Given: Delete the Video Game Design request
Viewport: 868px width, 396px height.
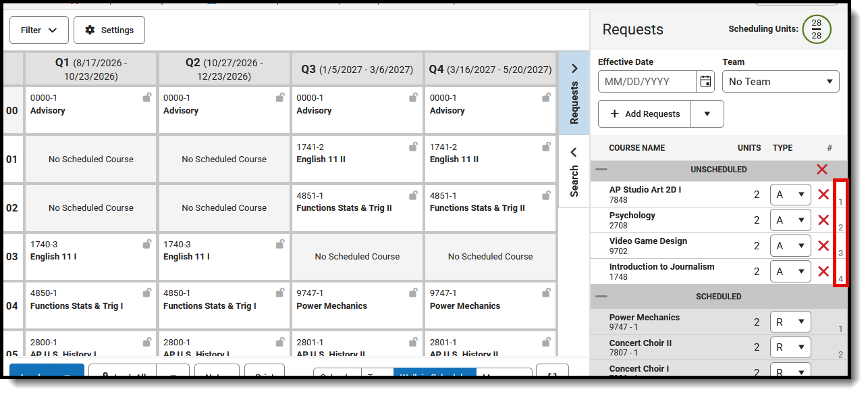Looking at the screenshot, I should [x=823, y=246].
